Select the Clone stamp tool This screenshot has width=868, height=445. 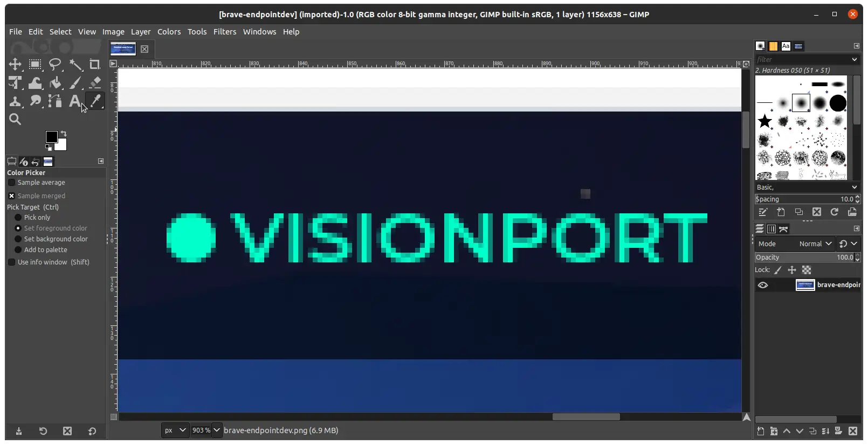[x=15, y=101]
